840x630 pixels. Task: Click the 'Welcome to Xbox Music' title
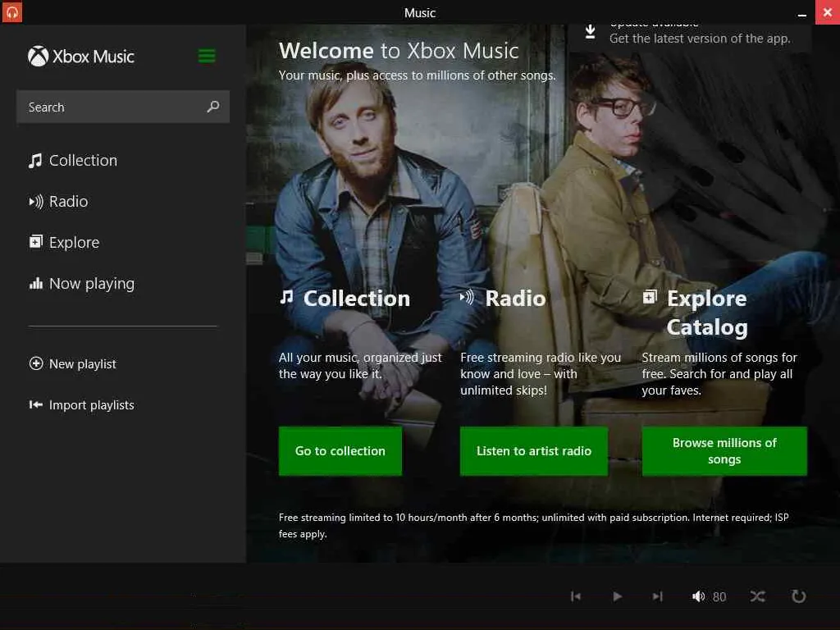(x=399, y=51)
